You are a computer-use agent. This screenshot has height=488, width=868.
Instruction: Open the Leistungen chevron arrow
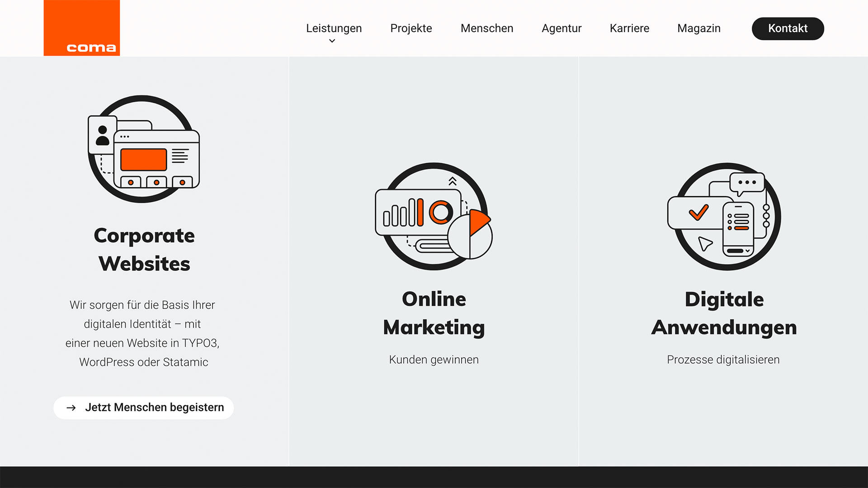[x=332, y=41]
